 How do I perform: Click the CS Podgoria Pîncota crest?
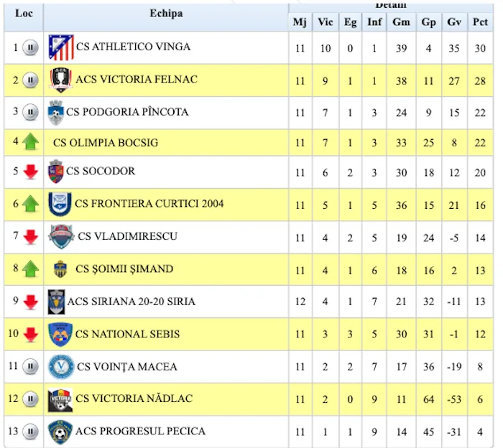tap(55, 112)
